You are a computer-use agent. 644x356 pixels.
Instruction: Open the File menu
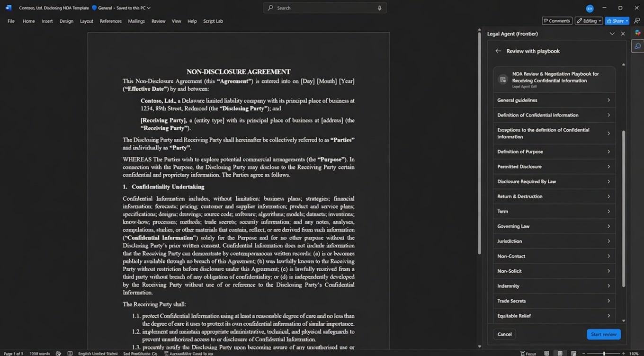click(11, 21)
